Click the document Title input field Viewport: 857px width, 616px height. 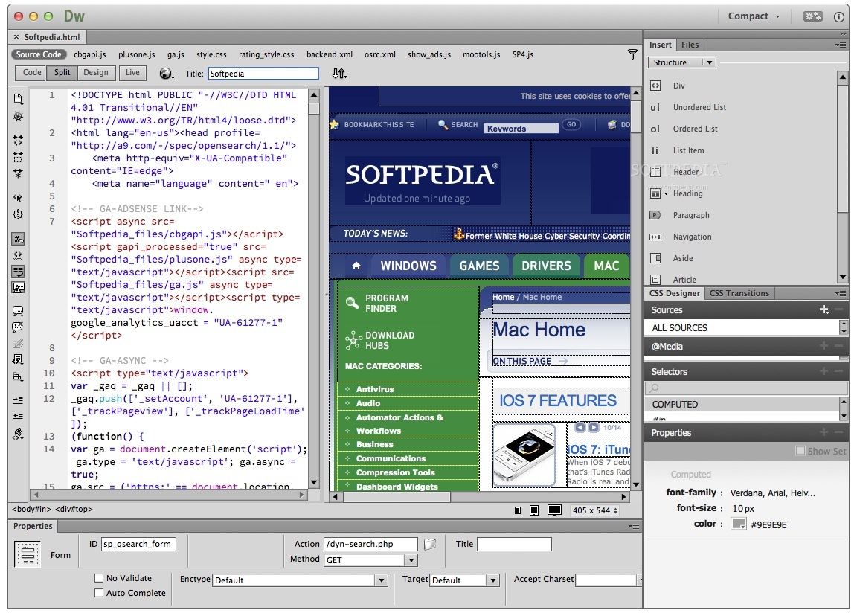[x=263, y=73]
